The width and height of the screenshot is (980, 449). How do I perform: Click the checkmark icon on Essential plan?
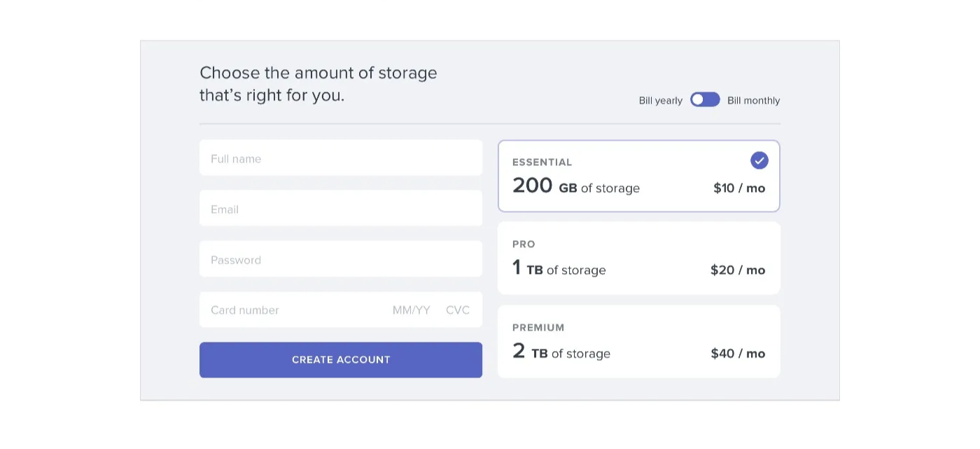coord(759,160)
